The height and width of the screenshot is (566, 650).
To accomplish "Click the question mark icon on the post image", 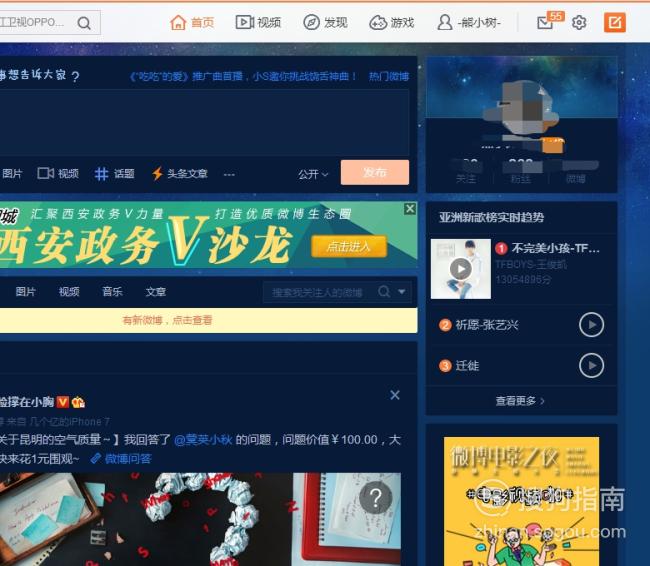I will (x=375, y=498).
